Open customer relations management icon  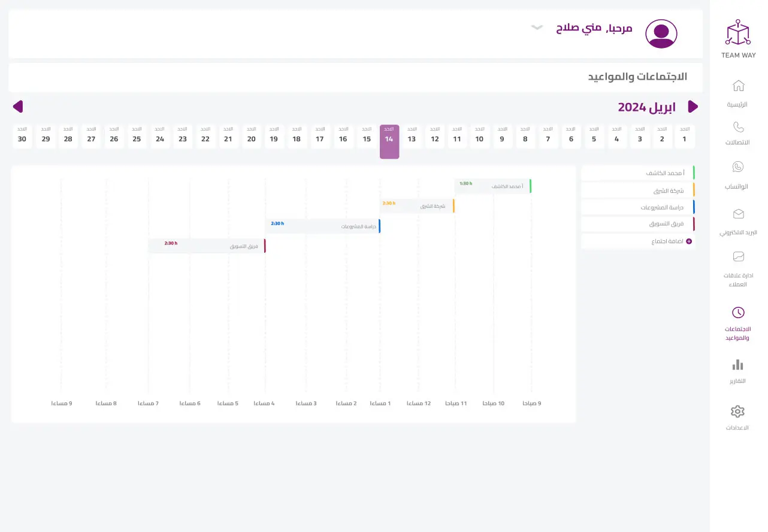[738, 256]
